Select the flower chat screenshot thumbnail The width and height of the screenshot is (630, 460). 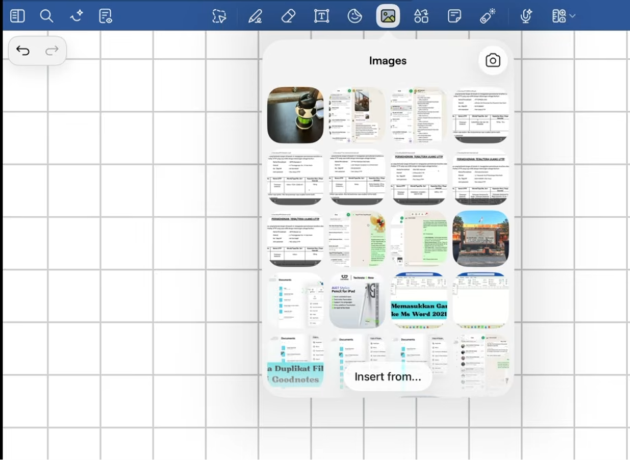coord(357,238)
